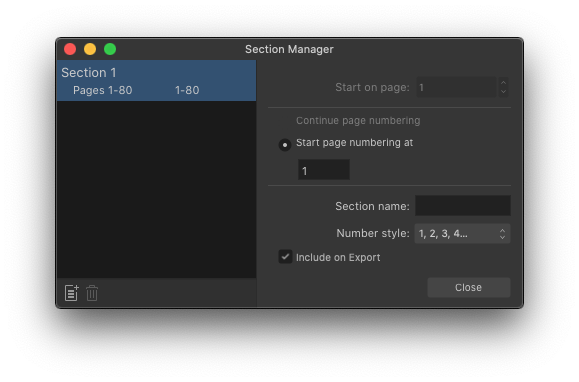This screenshot has width=579, height=382.
Task: Minimize the Section Manager with the yellow button
Action: point(90,49)
